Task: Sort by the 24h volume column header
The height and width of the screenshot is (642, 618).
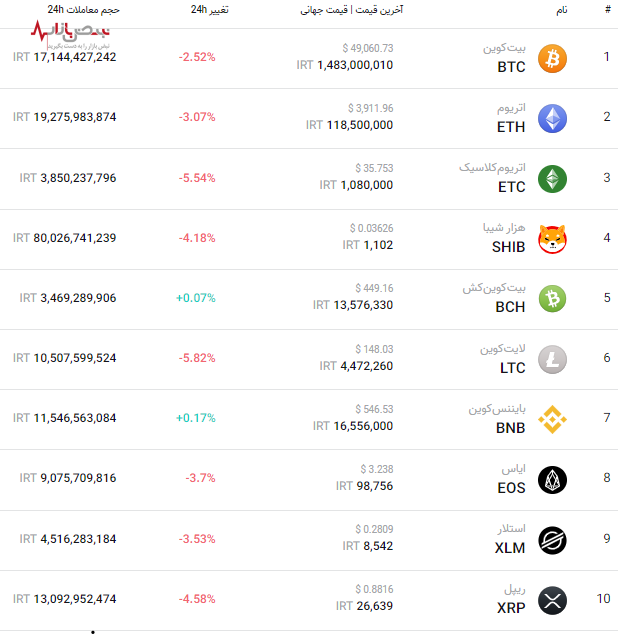Action: 83,9
